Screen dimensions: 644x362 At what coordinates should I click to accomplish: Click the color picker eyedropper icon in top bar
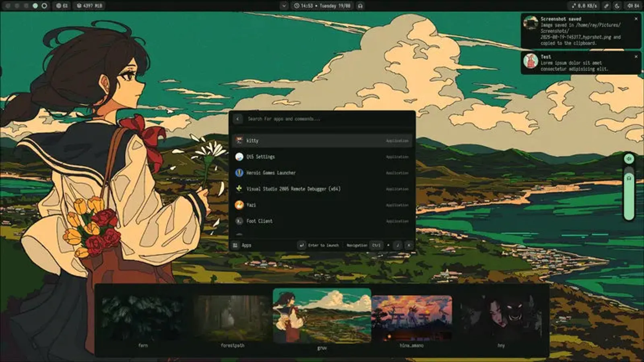coord(606,6)
